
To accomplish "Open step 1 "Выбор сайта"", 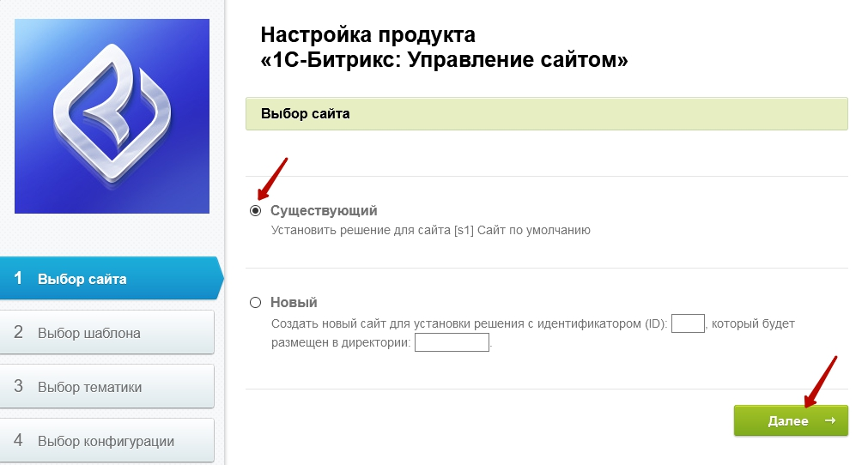I will (111, 278).
